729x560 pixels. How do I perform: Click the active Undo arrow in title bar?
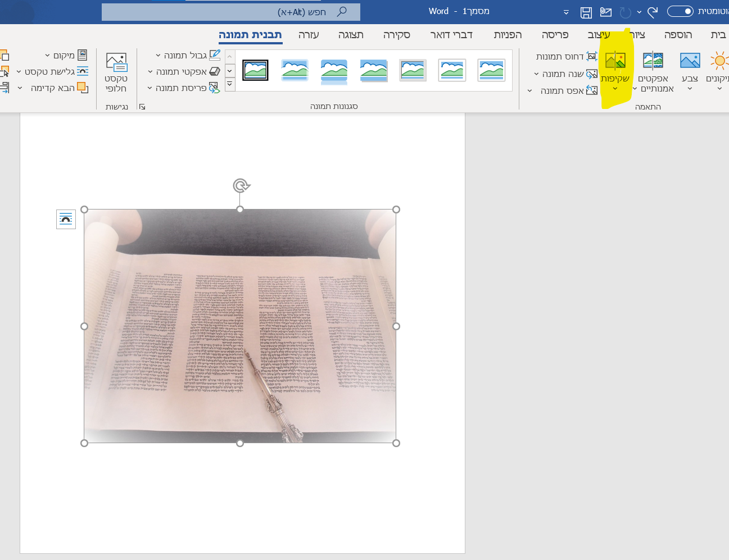point(653,12)
